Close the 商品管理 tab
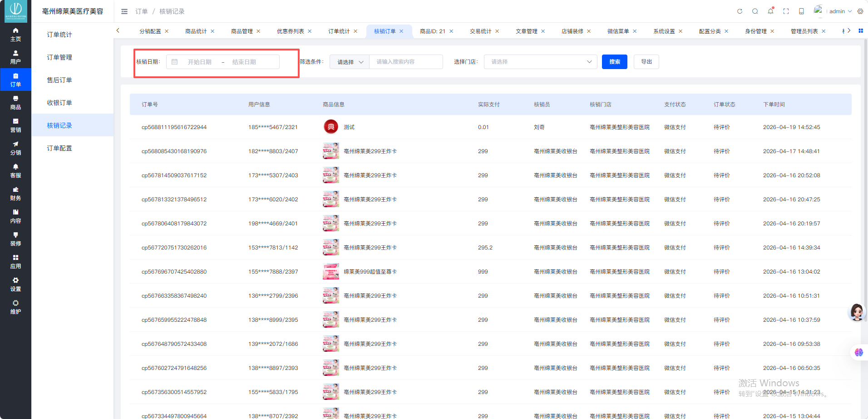 pyautogui.click(x=258, y=31)
